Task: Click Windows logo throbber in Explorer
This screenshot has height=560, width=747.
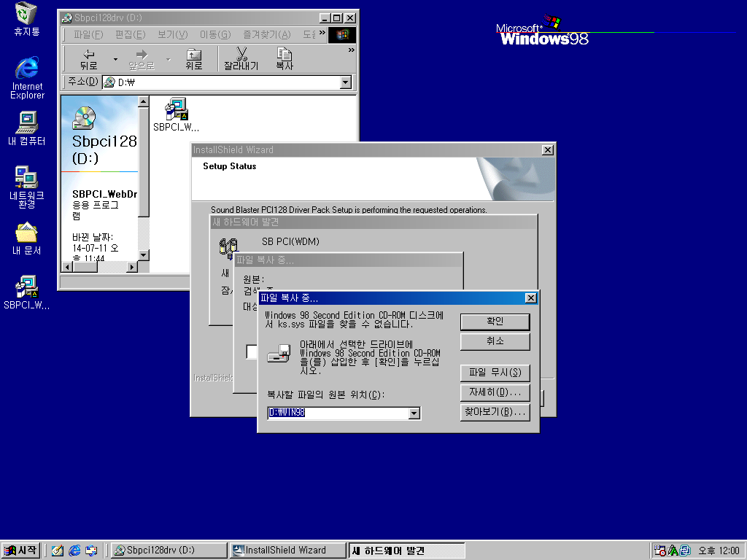Action: [x=341, y=35]
